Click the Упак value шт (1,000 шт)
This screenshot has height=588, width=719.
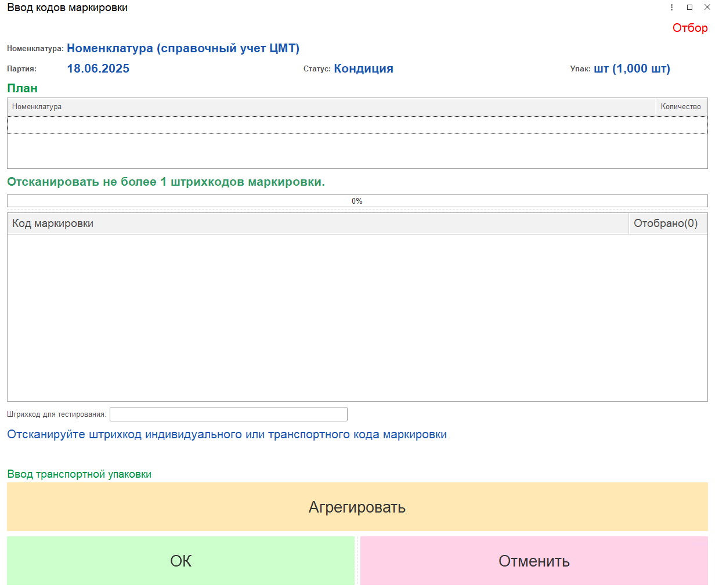point(631,68)
